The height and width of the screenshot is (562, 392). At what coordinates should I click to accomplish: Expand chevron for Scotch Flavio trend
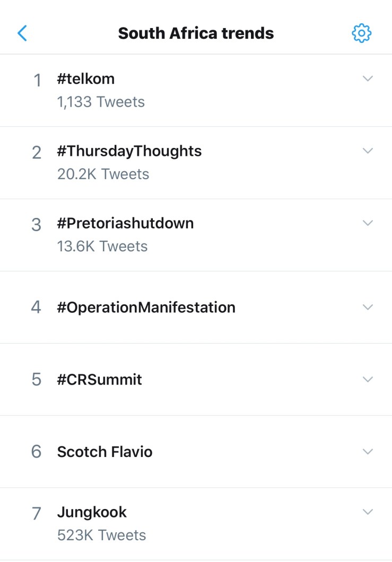(368, 451)
